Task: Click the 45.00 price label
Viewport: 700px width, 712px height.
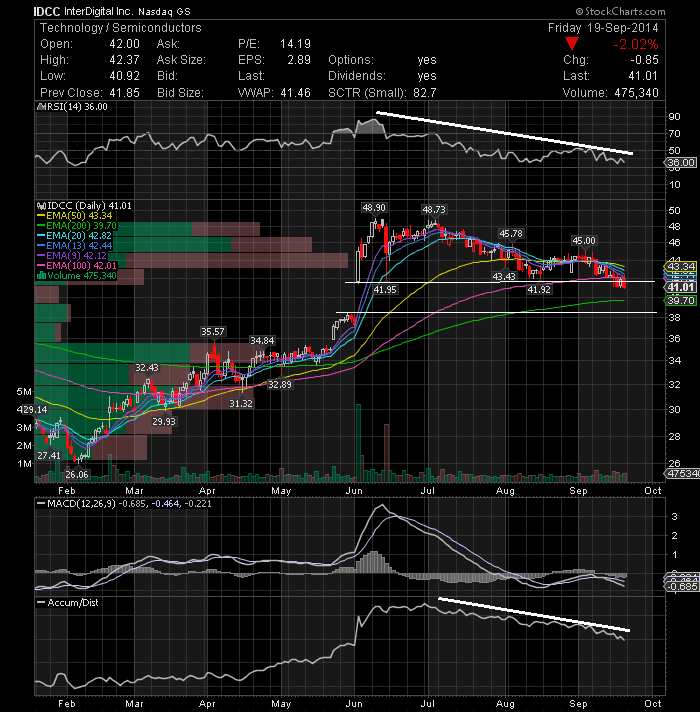Action: 584,241
